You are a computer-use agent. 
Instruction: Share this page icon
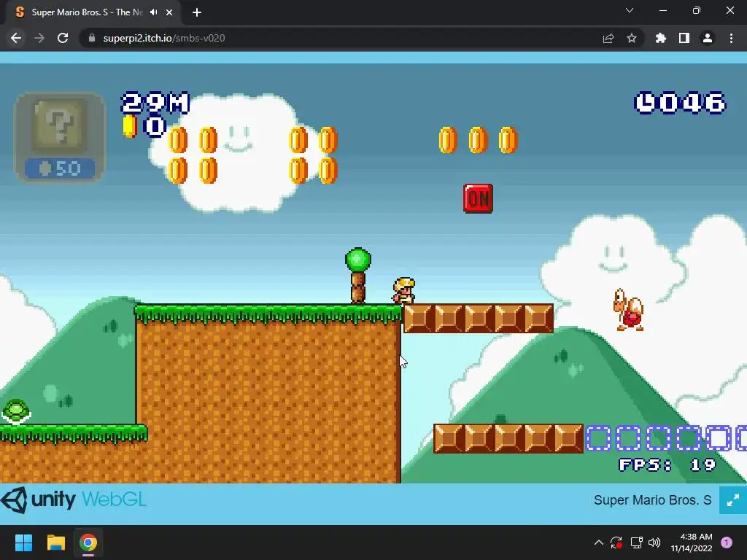608,38
